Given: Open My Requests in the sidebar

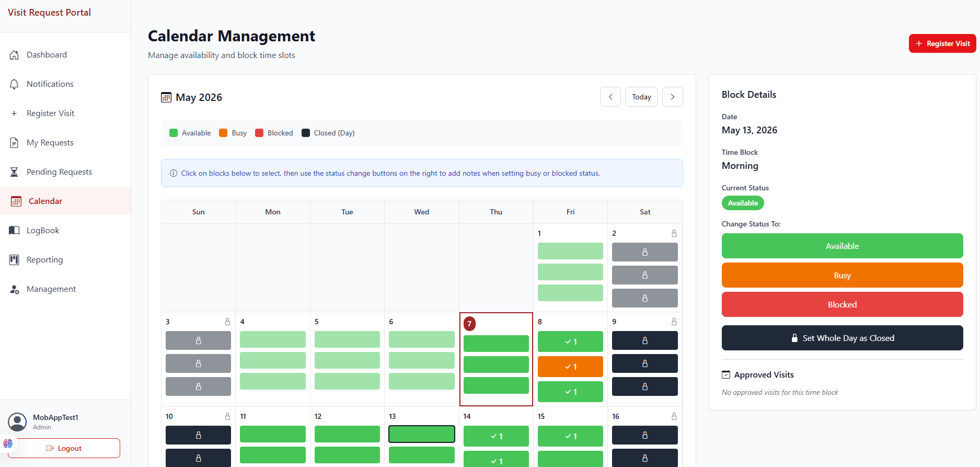Looking at the screenshot, I should [65, 143].
